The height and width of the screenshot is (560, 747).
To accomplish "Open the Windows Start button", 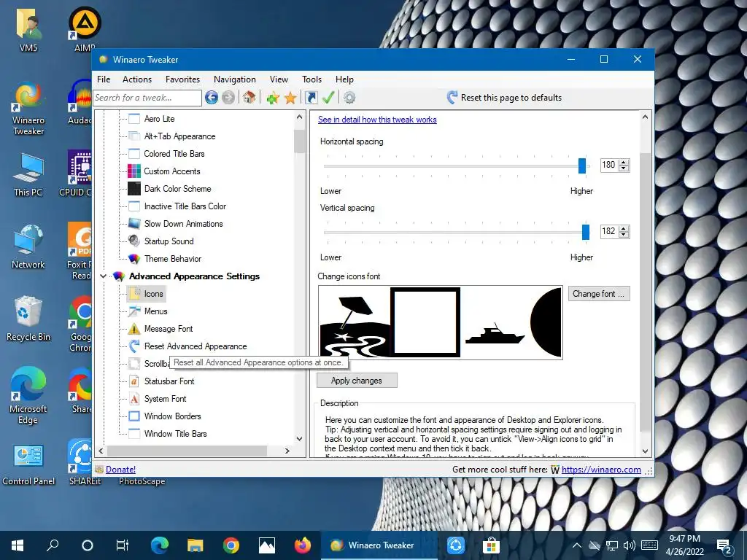I will pyautogui.click(x=18, y=545).
